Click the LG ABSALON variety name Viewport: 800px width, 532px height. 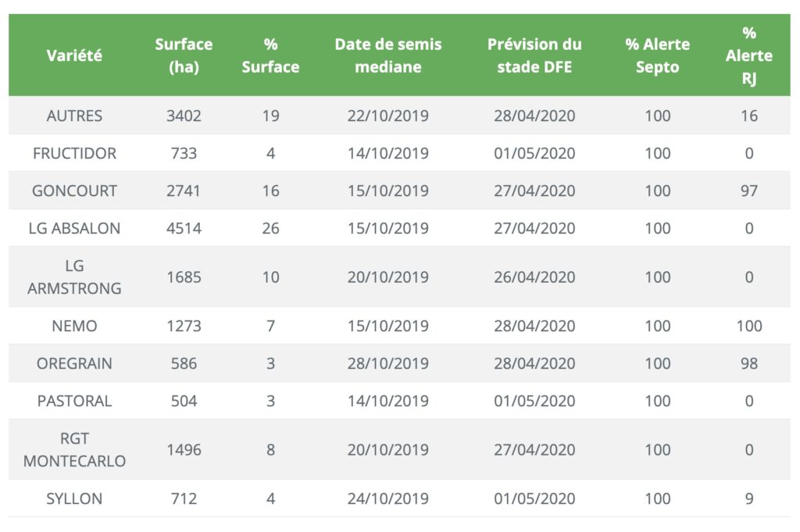click(x=74, y=228)
